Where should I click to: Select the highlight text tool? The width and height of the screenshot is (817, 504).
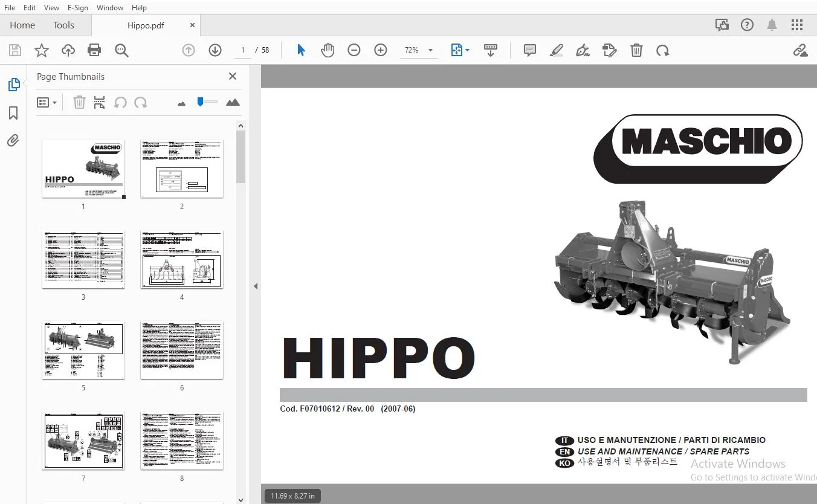(x=557, y=50)
